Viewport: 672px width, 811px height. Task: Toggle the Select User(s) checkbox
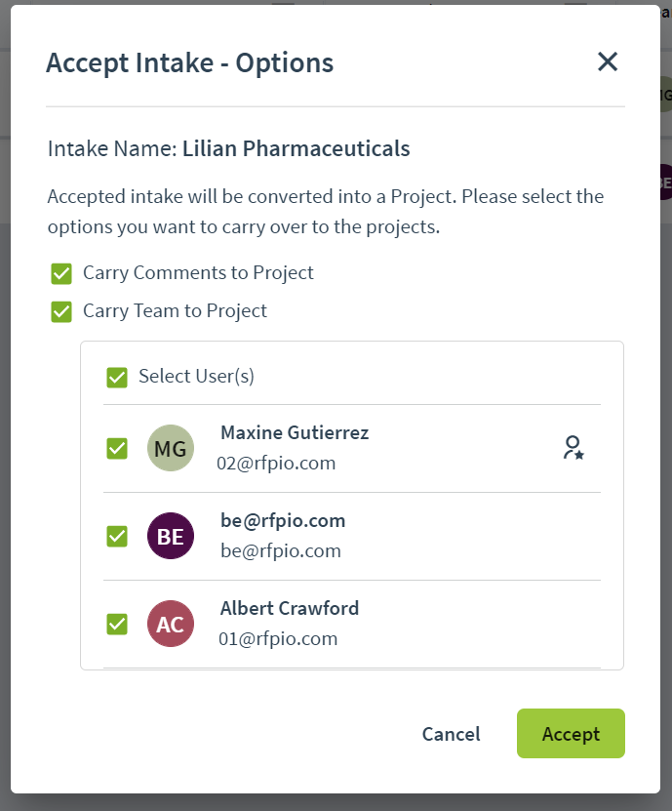[117, 378]
